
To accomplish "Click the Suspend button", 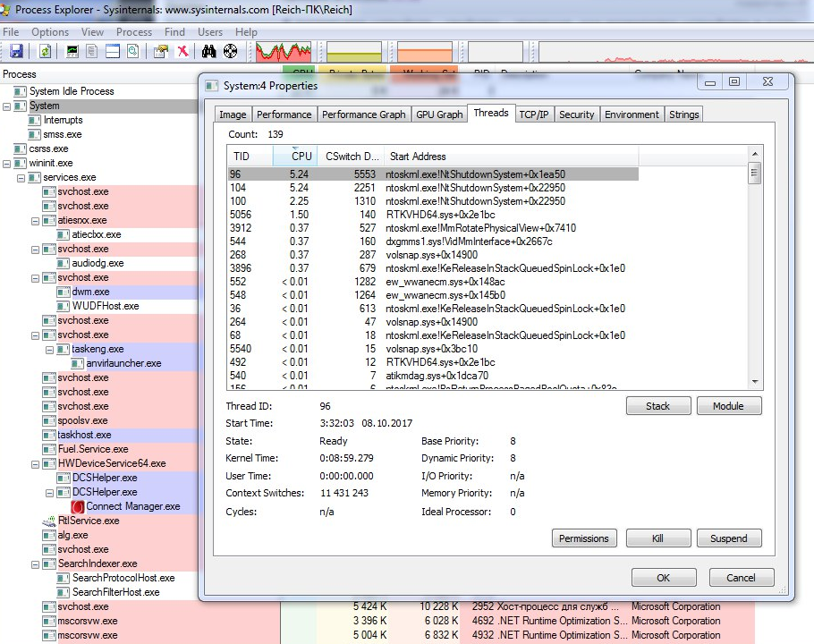I will 728,538.
